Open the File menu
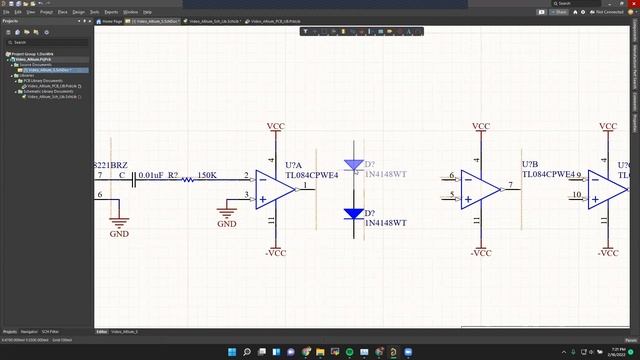Screen dimensions: 640x360 pos(6,12)
